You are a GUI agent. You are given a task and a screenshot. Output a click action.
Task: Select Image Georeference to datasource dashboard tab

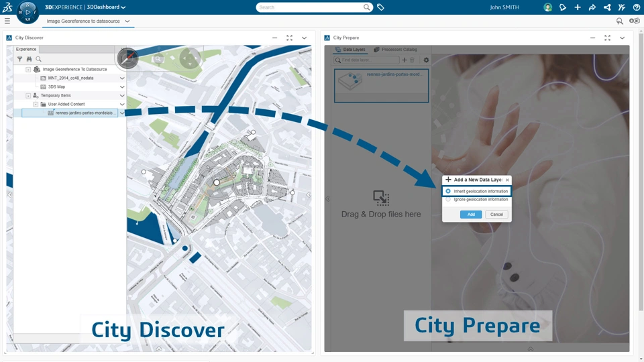(x=83, y=21)
